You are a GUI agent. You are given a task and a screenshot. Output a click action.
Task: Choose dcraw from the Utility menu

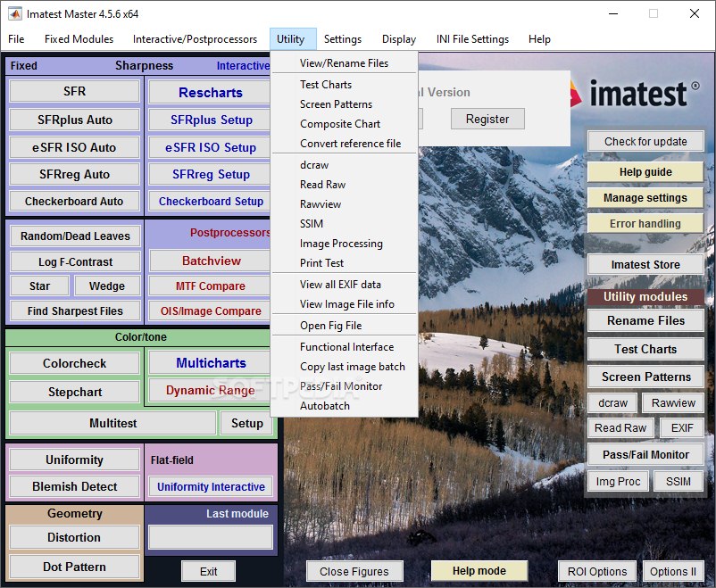pyautogui.click(x=344, y=165)
